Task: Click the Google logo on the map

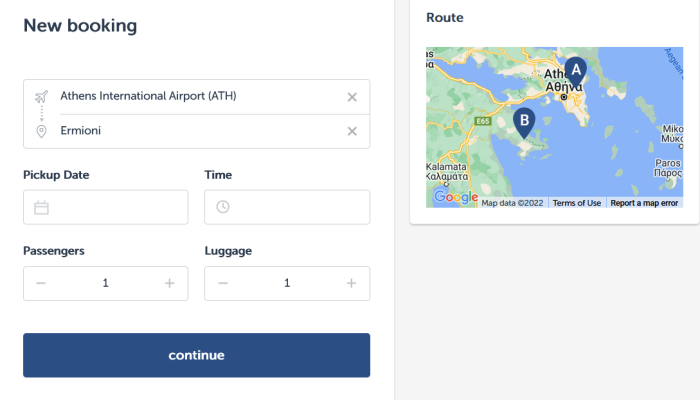Action: 455,198
